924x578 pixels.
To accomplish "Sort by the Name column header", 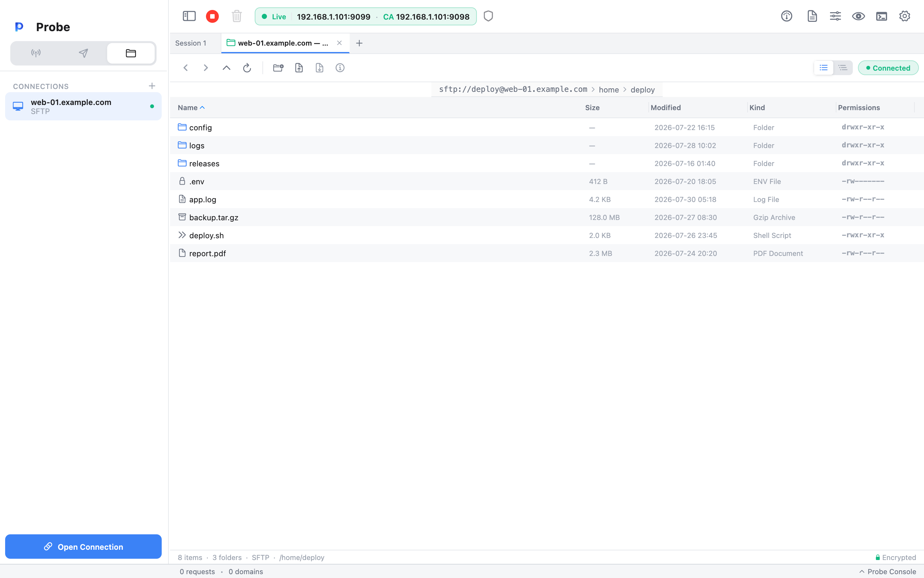I will click(x=191, y=108).
